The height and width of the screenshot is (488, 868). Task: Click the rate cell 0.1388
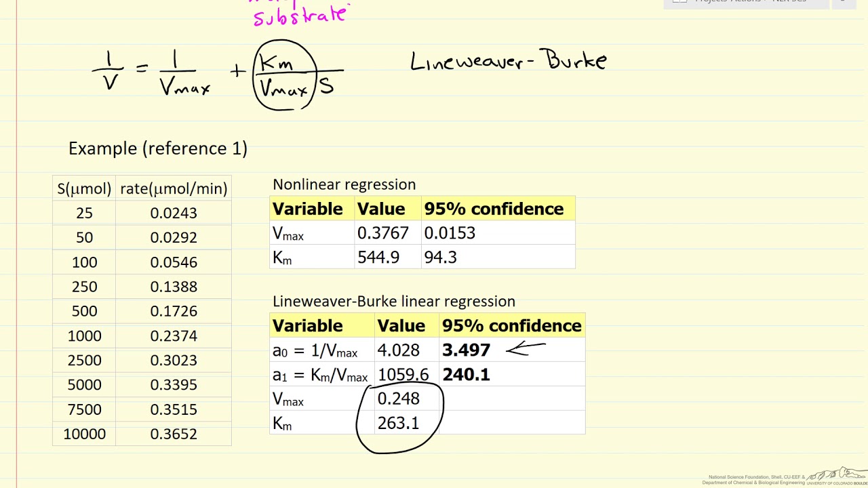point(174,287)
